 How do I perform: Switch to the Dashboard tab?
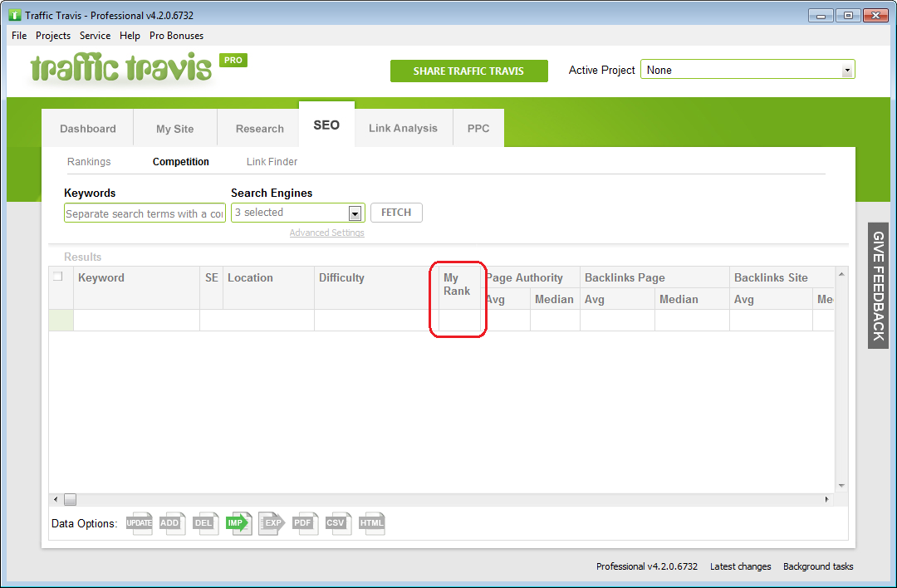[87, 129]
